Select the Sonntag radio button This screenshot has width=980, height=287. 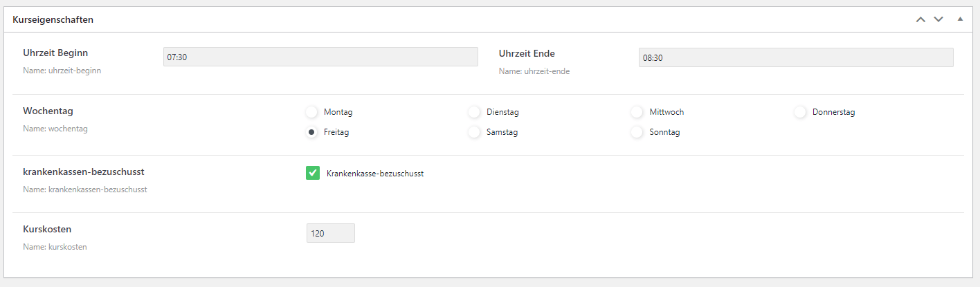point(637,132)
